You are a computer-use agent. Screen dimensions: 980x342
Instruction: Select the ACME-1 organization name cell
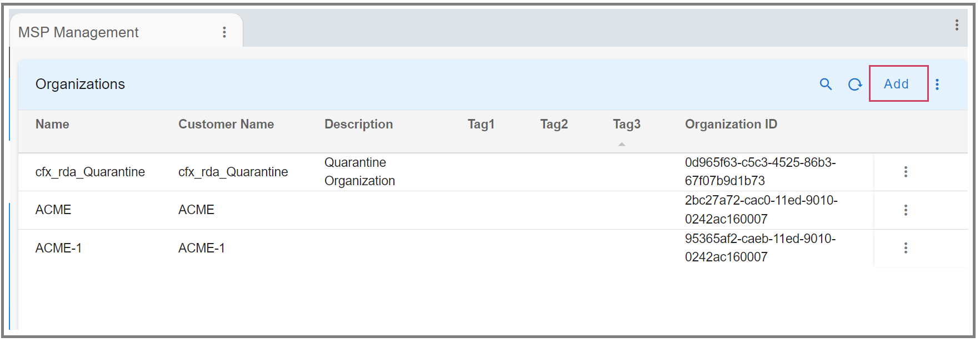pos(58,248)
